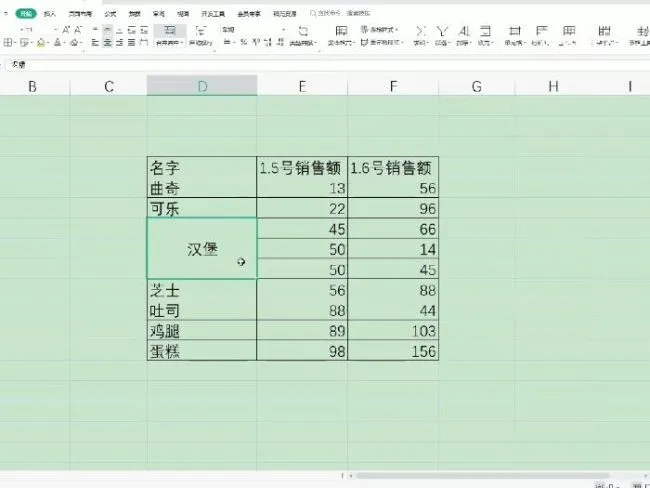Open the 开发工具 (Developer) tab

(213, 14)
